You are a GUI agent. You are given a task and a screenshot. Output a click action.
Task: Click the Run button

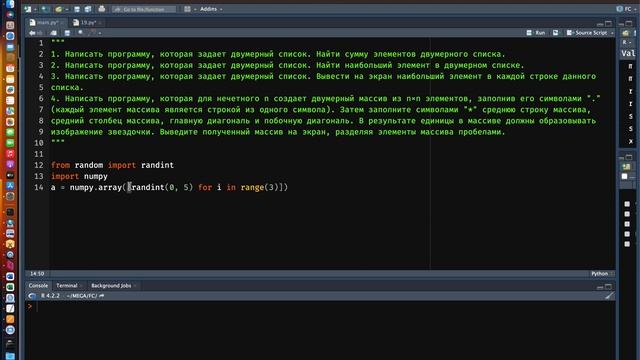coord(536,33)
